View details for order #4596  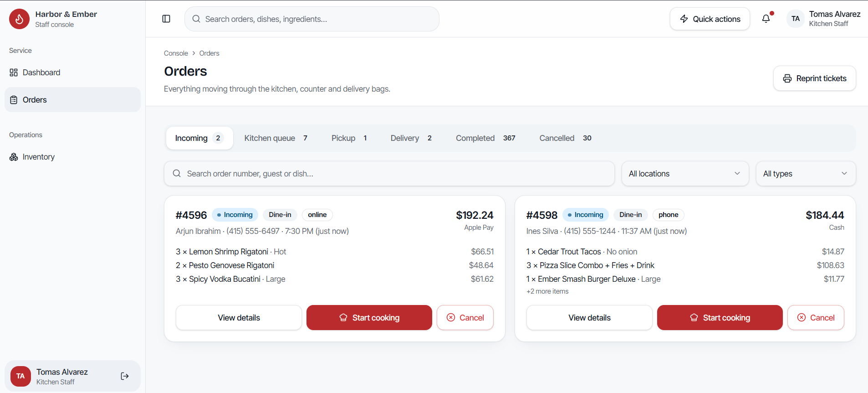[x=239, y=318]
